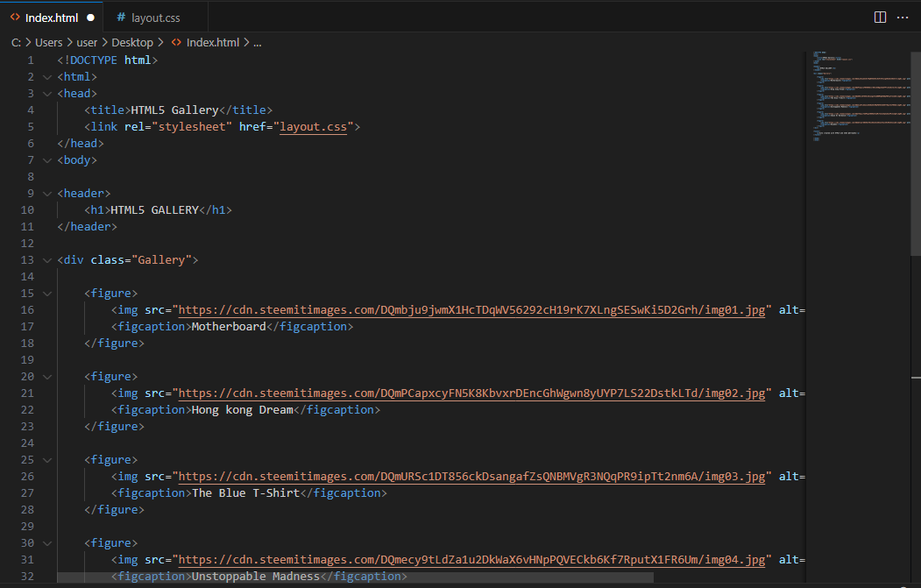This screenshot has width=921, height=588.
Task: Collapse the figure block on line 25
Action: 47,460
